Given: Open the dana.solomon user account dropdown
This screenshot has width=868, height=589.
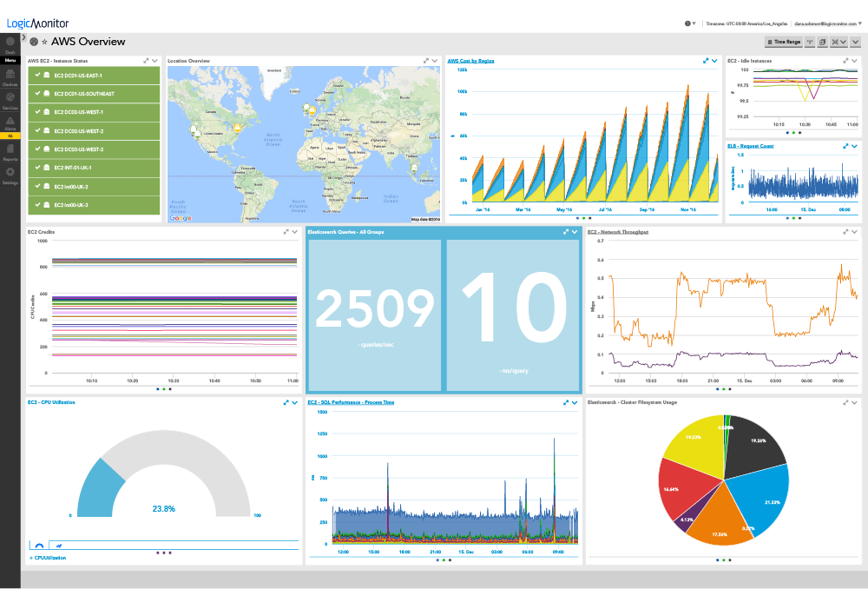Looking at the screenshot, I should coord(828,23).
